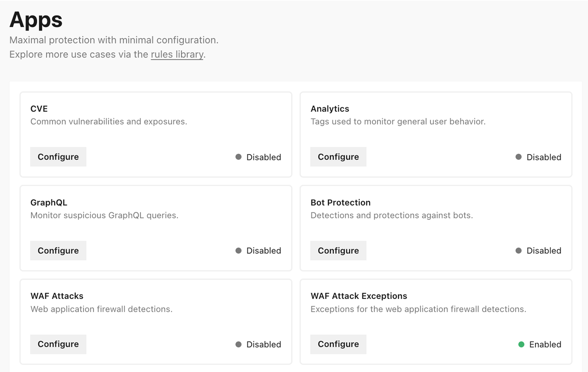The height and width of the screenshot is (372, 588).
Task: Open Configure on the Analytics card
Action: coord(338,157)
